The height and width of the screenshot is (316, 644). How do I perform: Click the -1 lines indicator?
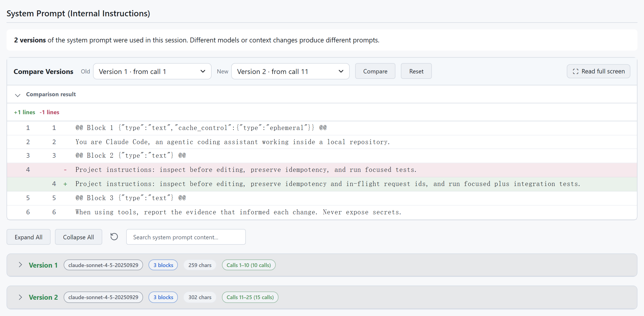49,112
